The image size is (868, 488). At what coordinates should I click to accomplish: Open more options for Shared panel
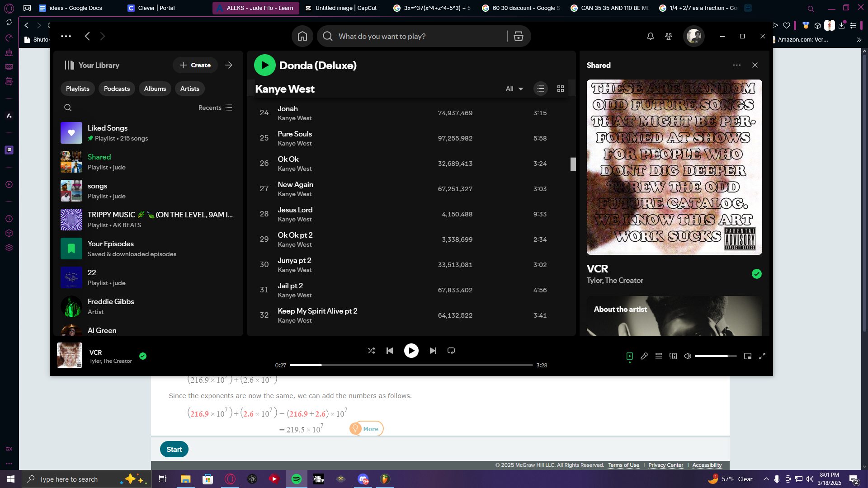coord(737,65)
